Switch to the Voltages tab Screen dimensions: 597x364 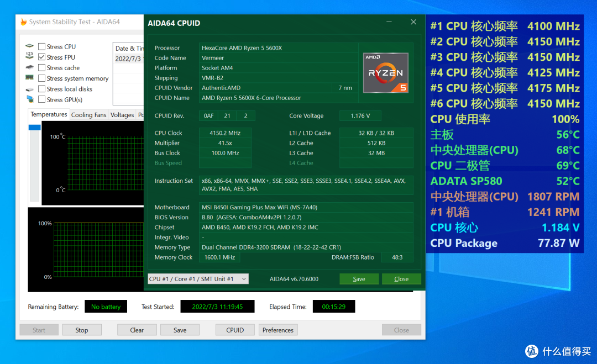(x=122, y=115)
